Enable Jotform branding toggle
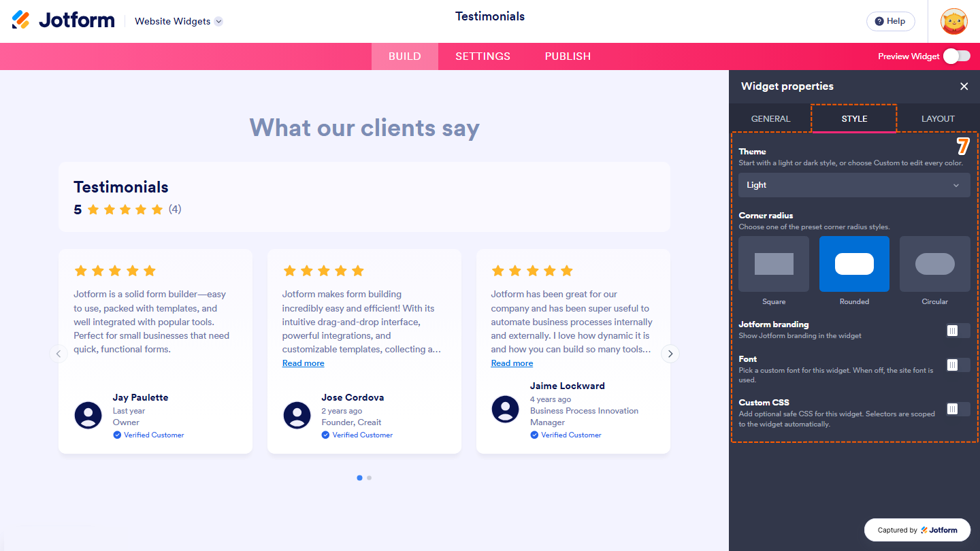 958,330
